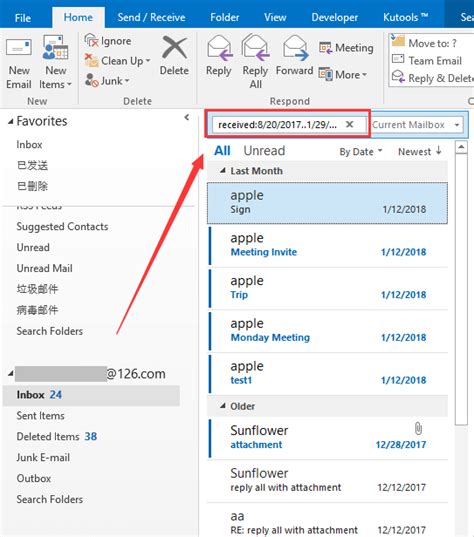
Task: Click the paperclip attachment icon on Sunflower
Action: [x=418, y=429]
